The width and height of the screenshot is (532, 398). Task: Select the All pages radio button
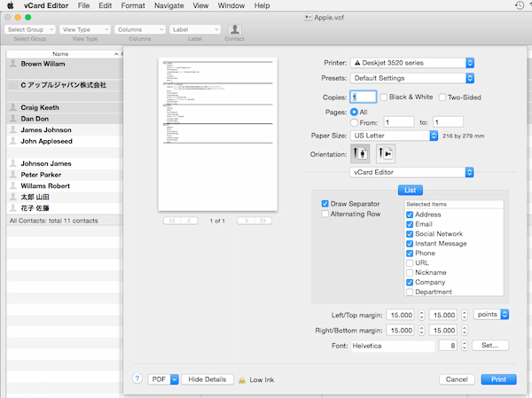click(x=354, y=112)
